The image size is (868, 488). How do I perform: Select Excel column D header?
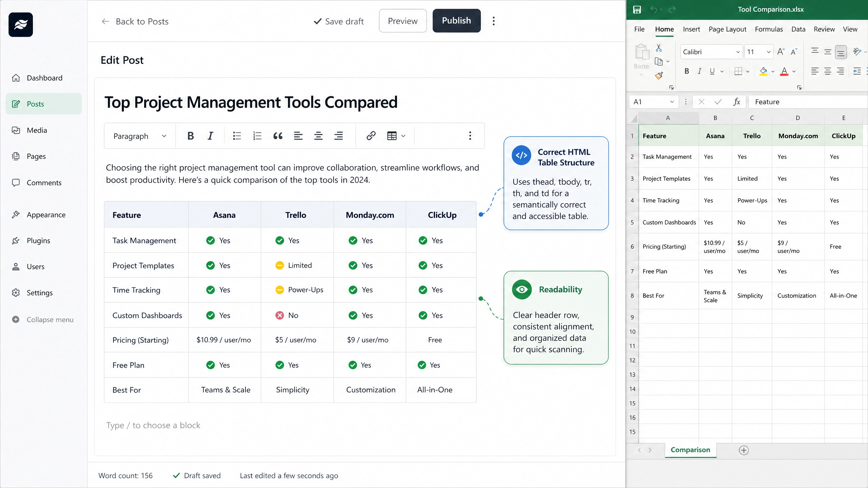click(798, 118)
